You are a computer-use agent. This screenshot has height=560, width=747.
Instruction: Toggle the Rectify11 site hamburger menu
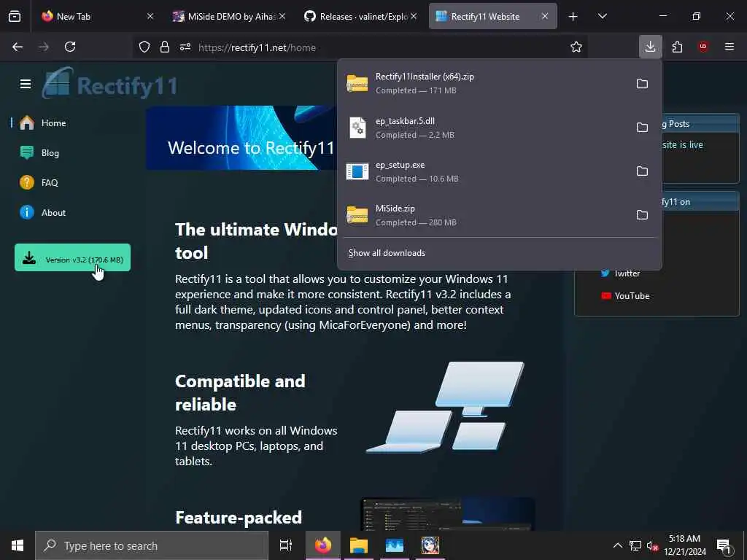point(26,85)
